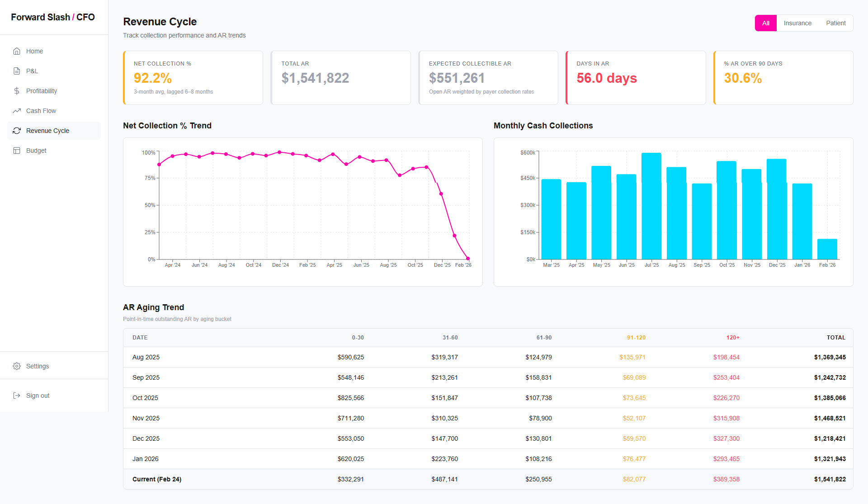Screen dimensions: 868x504
Task: Click the P&L document icon
Action: point(17,71)
